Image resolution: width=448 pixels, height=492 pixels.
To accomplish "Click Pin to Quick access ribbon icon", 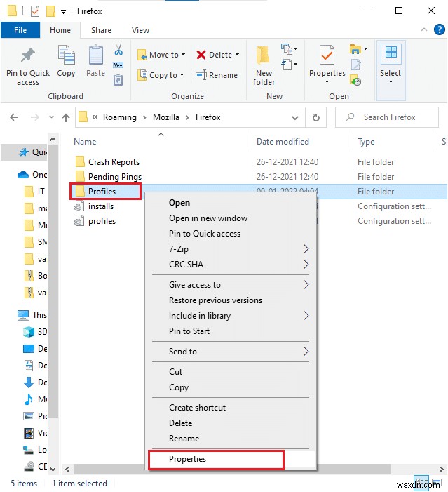I will click(28, 55).
